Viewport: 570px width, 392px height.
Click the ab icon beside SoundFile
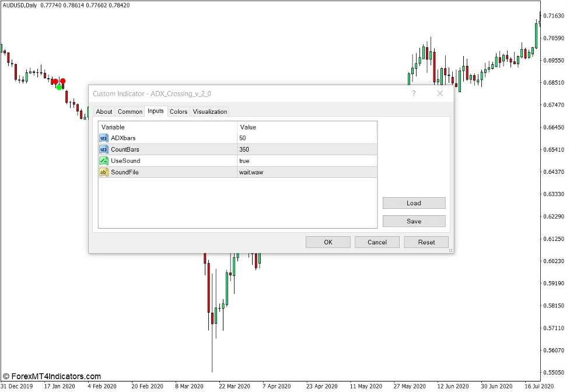(x=104, y=172)
